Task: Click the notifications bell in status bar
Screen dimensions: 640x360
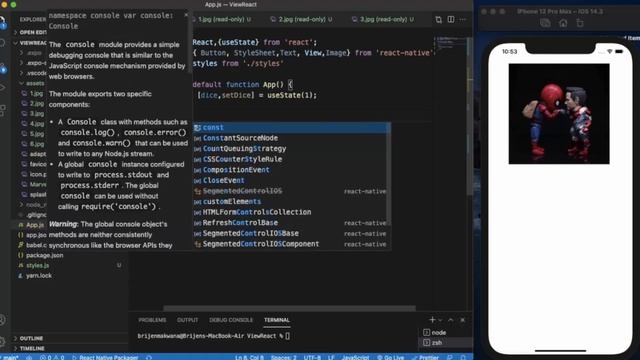Action: point(463,357)
